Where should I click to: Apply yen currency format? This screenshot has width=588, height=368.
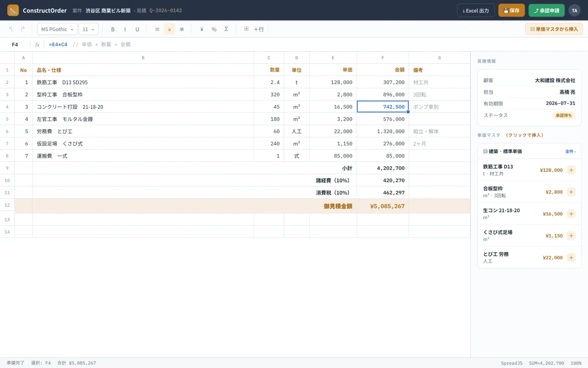(202, 29)
